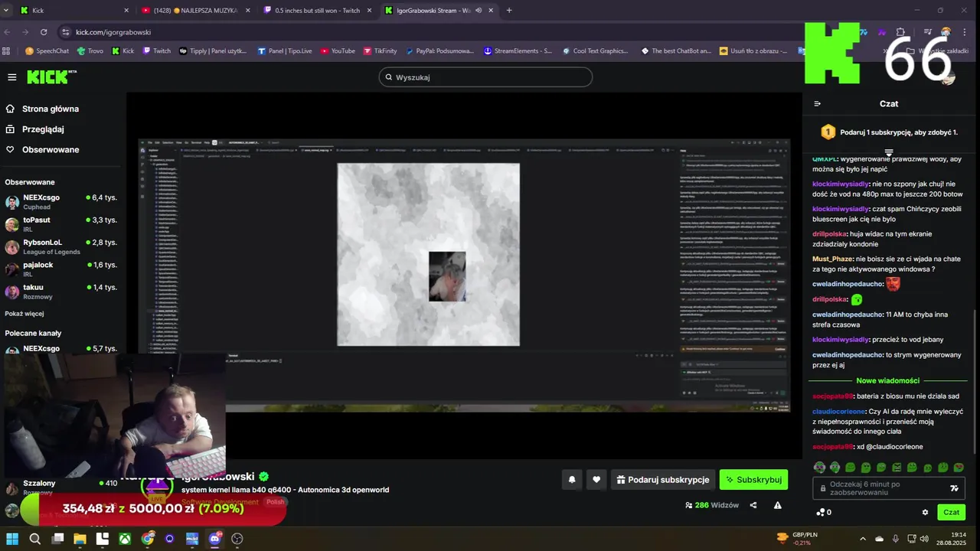The width and height of the screenshot is (980, 551).
Task: Open Discord from the taskbar
Action: (214, 539)
